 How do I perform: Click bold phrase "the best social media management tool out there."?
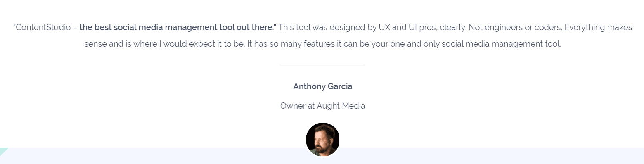pos(178,28)
